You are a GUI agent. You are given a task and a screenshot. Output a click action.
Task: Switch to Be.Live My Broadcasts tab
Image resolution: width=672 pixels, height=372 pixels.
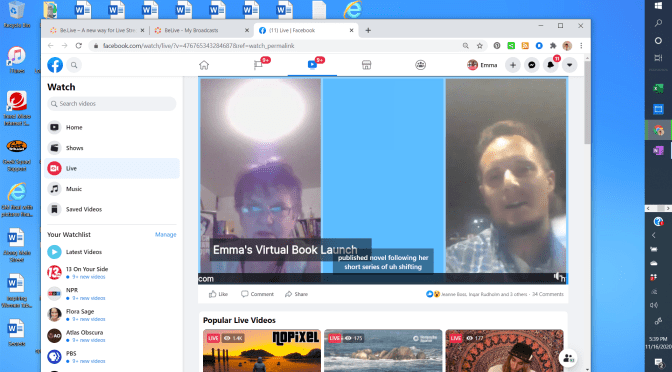point(202,30)
